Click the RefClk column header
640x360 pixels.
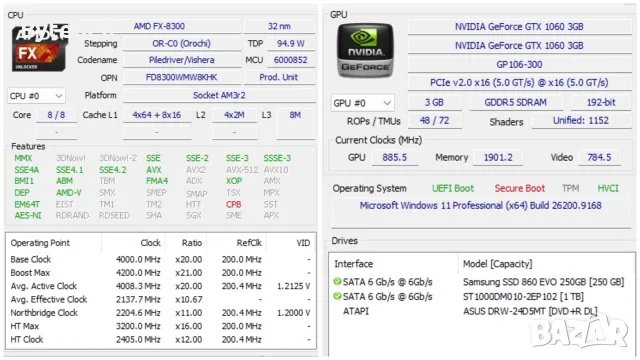click(249, 243)
